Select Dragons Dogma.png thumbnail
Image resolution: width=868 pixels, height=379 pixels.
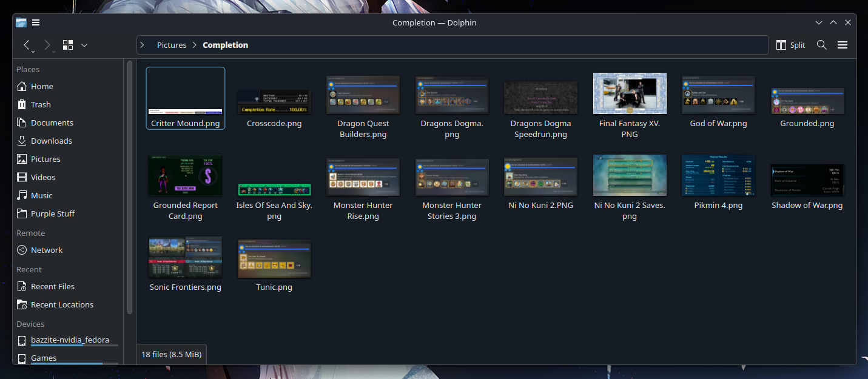click(452, 95)
